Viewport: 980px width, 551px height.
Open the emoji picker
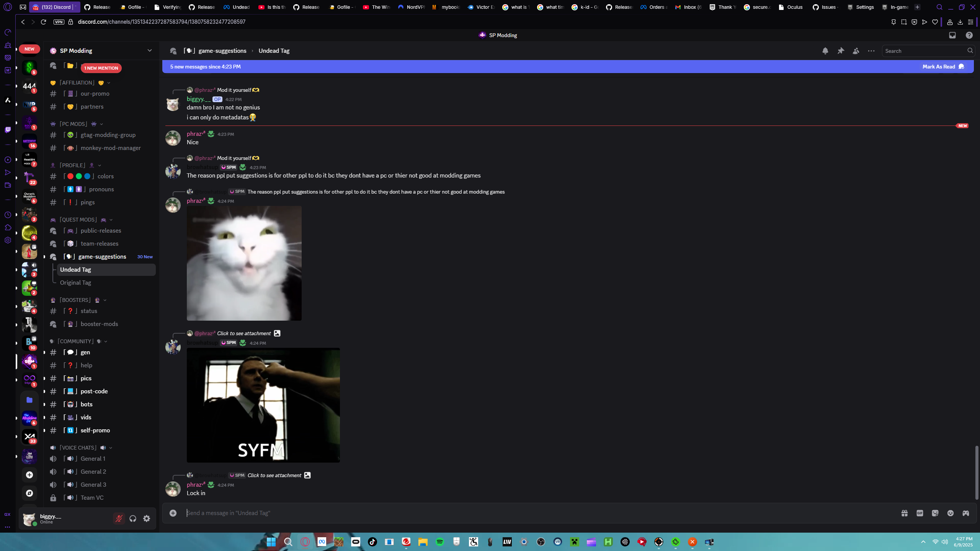(x=951, y=513)
